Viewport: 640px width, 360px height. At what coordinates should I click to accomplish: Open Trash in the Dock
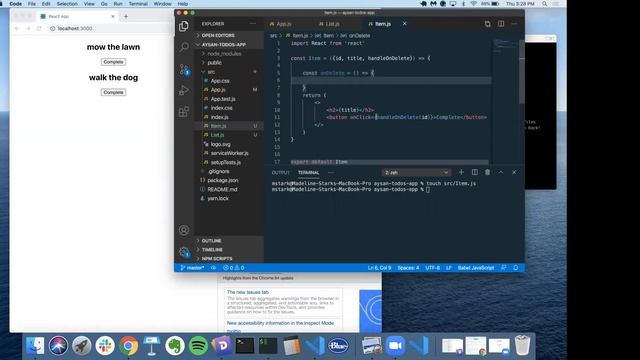(522, 346)
